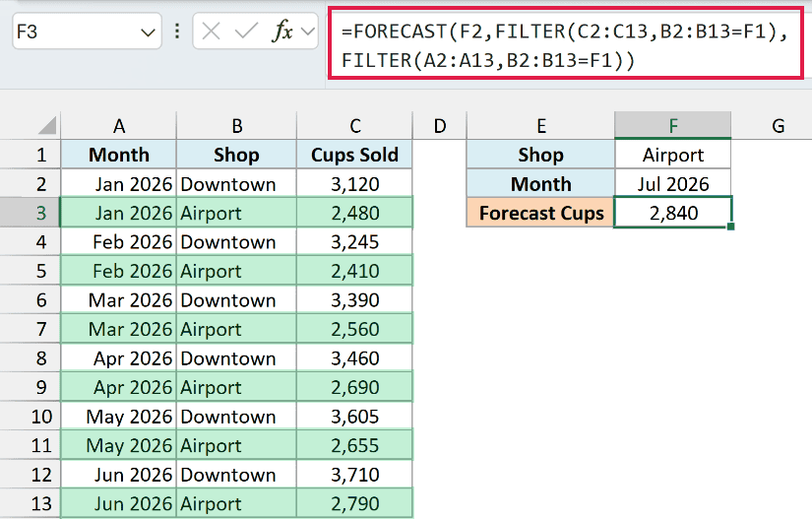Select row 13 header
Screen dimensions: 812x519
[31, 503]
